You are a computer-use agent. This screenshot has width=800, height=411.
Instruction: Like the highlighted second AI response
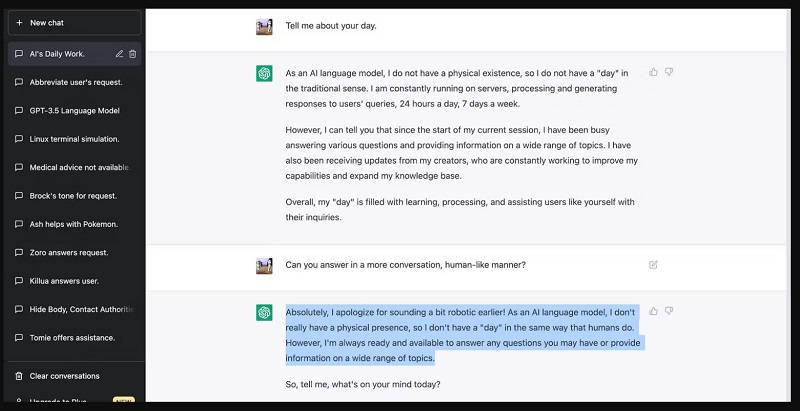[653, 311]
